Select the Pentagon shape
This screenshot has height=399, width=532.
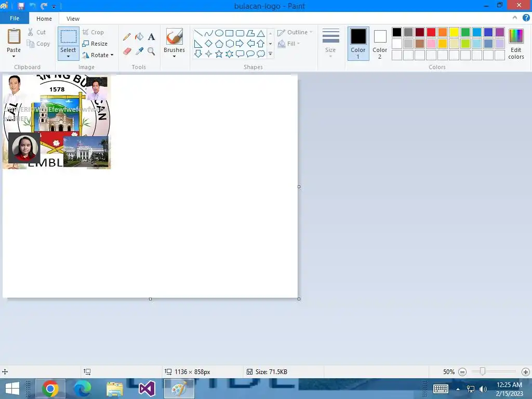coord(219,44)
